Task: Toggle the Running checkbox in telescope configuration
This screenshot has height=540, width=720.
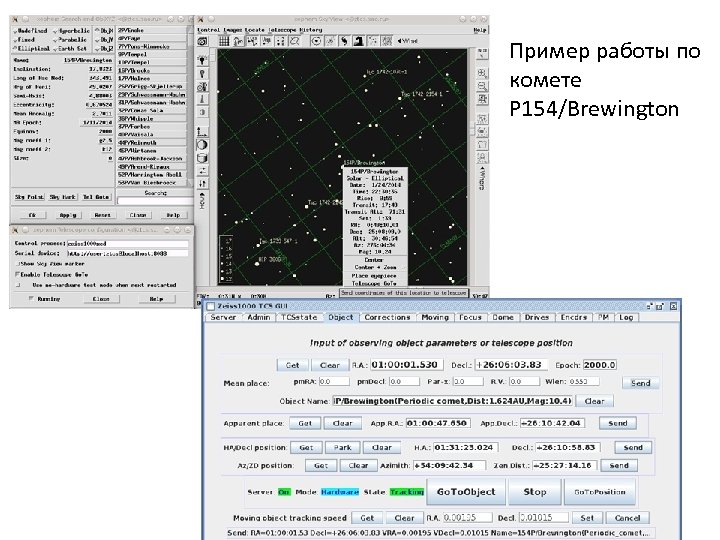Action: [x=31, y=298]
